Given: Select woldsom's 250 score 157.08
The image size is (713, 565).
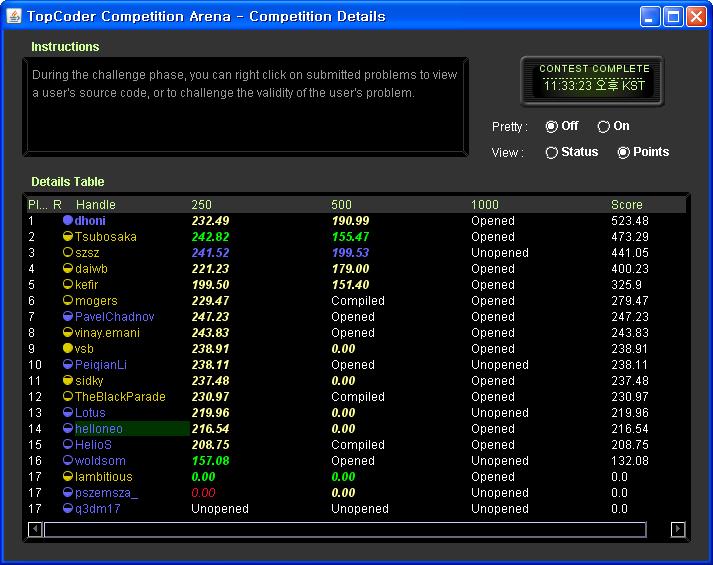Looking at the screenshot, I should [210, 461].
